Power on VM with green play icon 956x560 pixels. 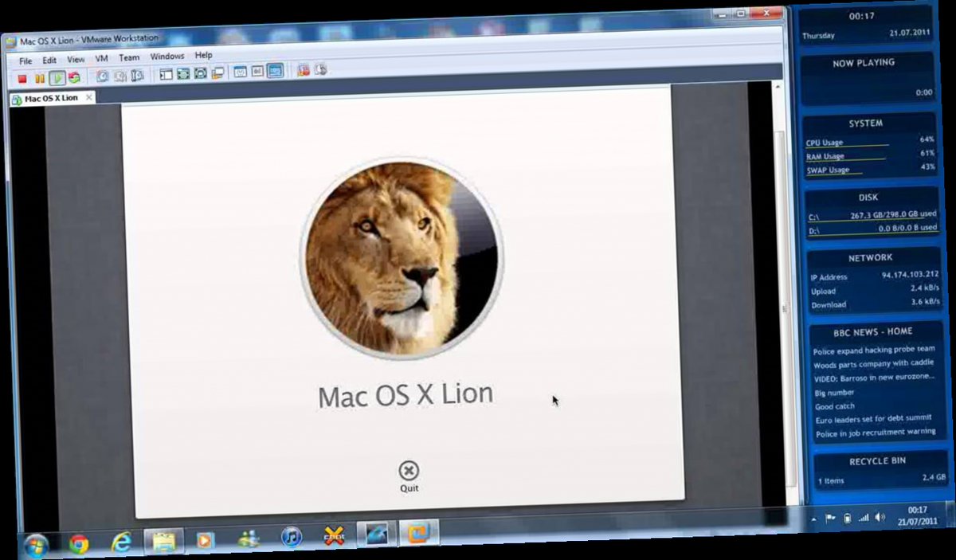coord(57,78)
